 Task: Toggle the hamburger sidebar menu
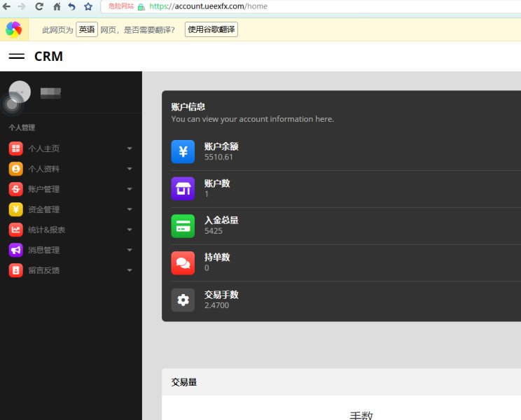tap(17, 57)
